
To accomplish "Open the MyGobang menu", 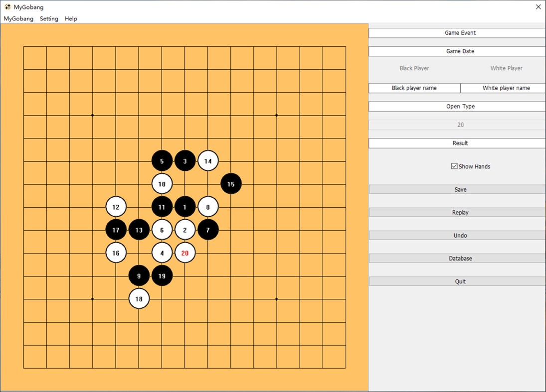I will (x=18, y=18).
